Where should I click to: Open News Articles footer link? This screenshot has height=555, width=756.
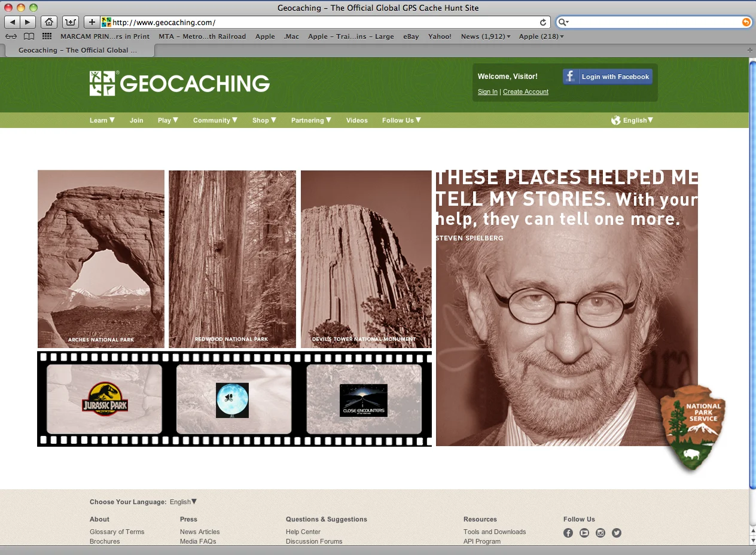click(x=200, y=532)
